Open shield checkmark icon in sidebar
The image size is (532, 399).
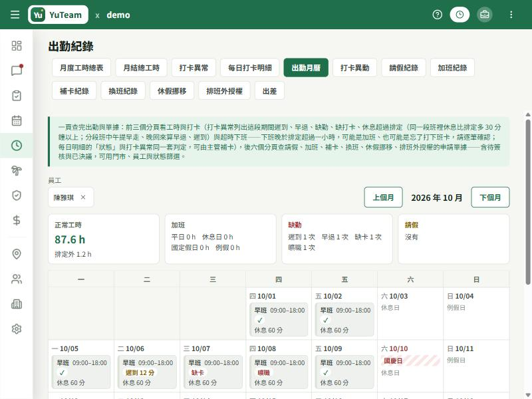click(x=17, y=196)
